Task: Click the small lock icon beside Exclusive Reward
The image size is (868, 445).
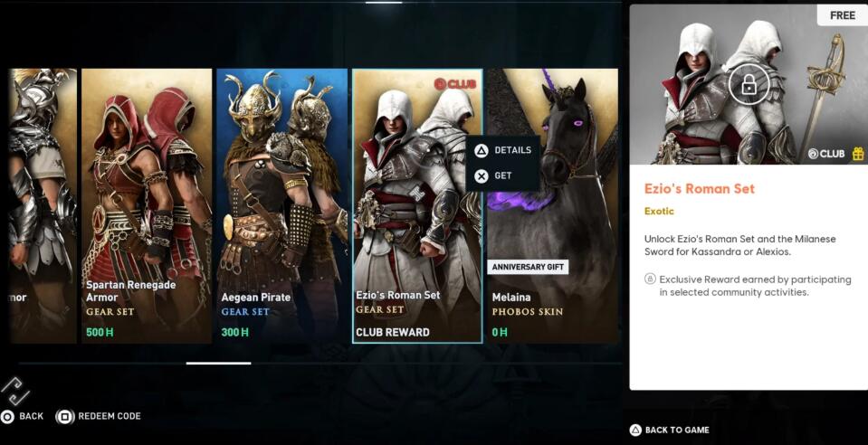Action: (651, 279)
